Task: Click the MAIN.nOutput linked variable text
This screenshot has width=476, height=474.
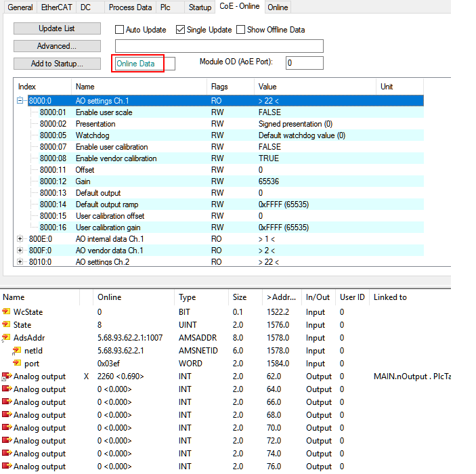Action: [x=412, y=376]
